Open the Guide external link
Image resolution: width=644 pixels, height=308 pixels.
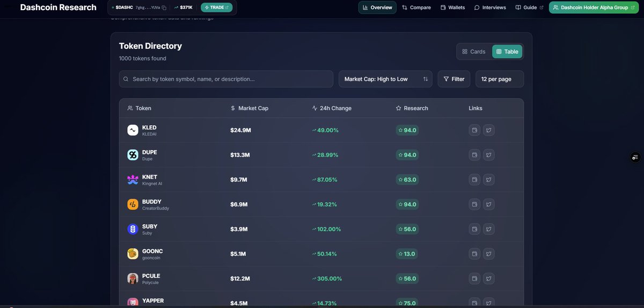pyautogui.click(x=530, y=8)
